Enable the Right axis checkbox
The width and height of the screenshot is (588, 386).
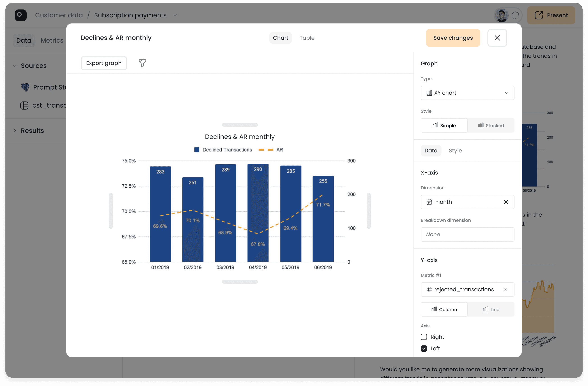click(424, 337)
